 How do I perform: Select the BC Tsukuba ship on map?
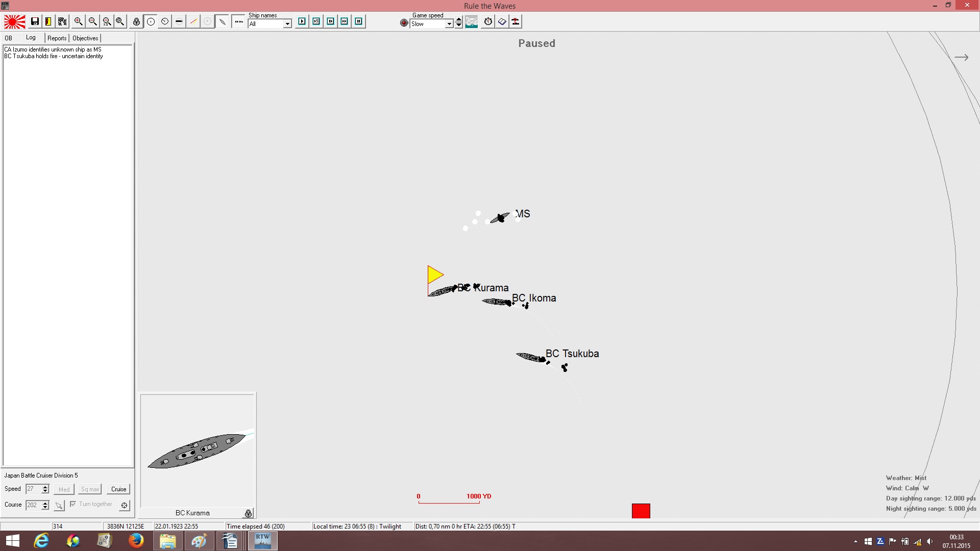click(x=531, y=357)
